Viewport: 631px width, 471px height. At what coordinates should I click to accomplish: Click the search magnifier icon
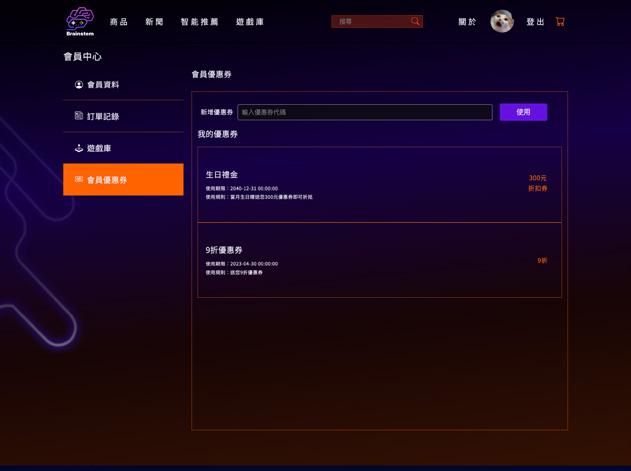(x=415, y=21)
